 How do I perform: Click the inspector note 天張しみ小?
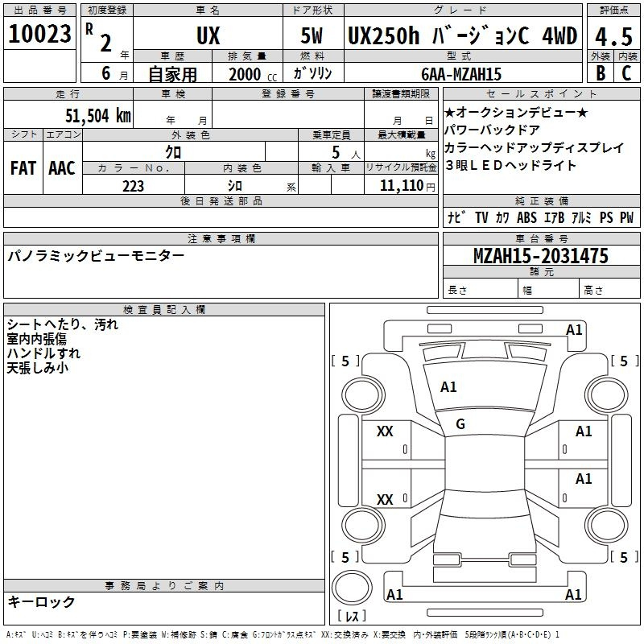point(37,368)
